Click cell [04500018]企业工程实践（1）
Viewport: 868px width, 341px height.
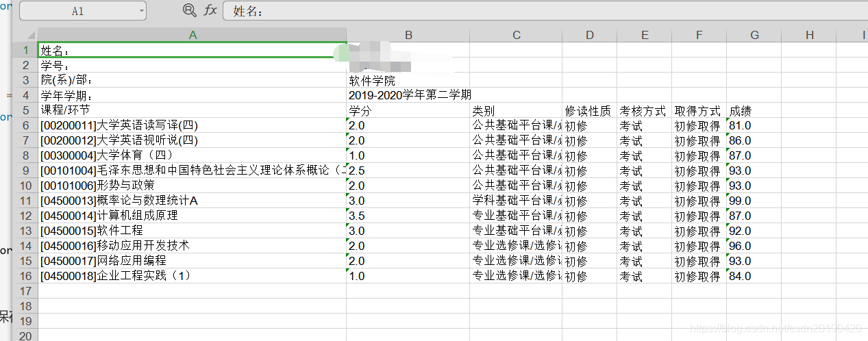point(193,276)
